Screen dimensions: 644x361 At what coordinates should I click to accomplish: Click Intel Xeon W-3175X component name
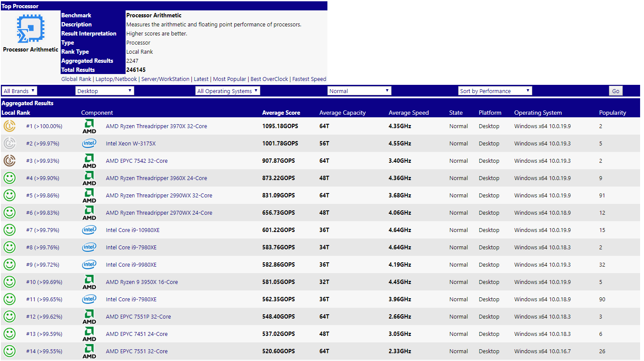[131, 143]
